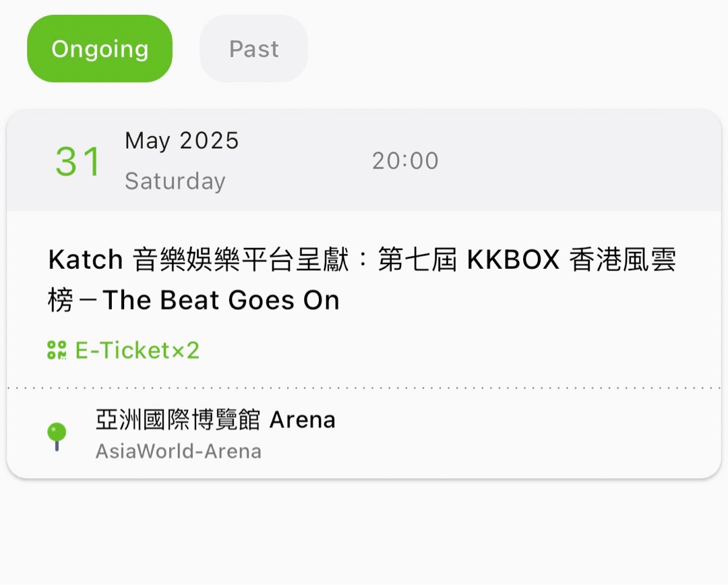Image resolution: width=728 pixels, height=585 pixels.
Task: Click the QR code icon beside E-Ticket×2
Action: pyautogui.click(x=57, y=350)
